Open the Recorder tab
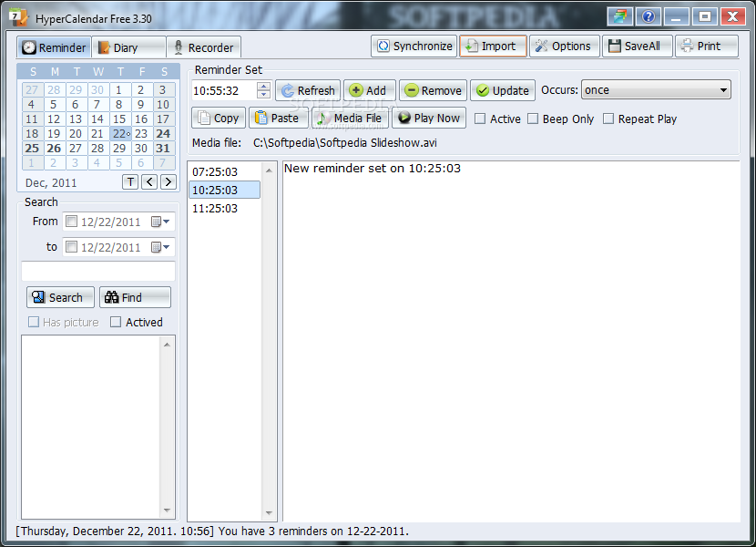Viewport: 756px width, 547px height. coord(203,47)
